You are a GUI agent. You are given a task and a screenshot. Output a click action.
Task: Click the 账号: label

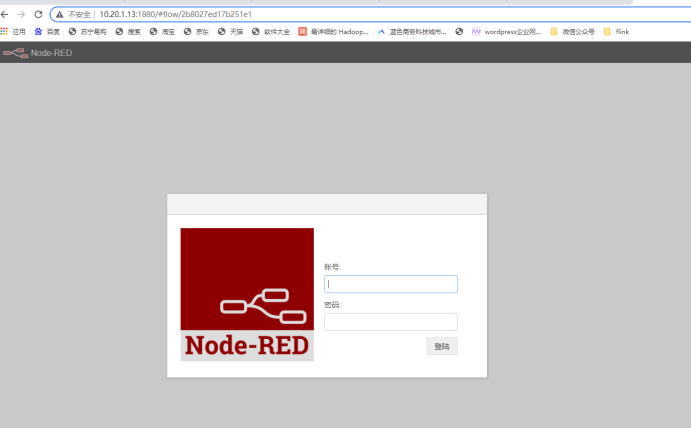(x=332, y=267)
